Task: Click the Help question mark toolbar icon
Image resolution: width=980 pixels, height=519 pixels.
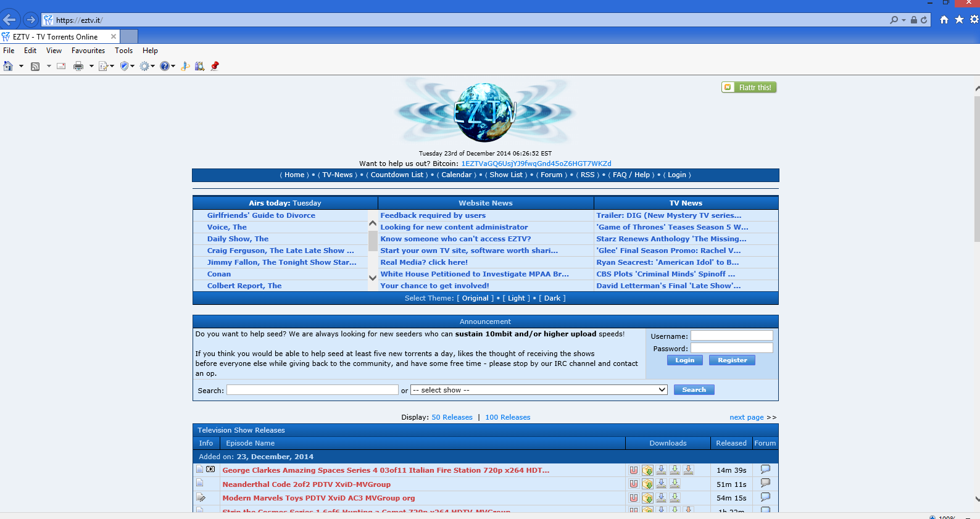Action: 164,66
